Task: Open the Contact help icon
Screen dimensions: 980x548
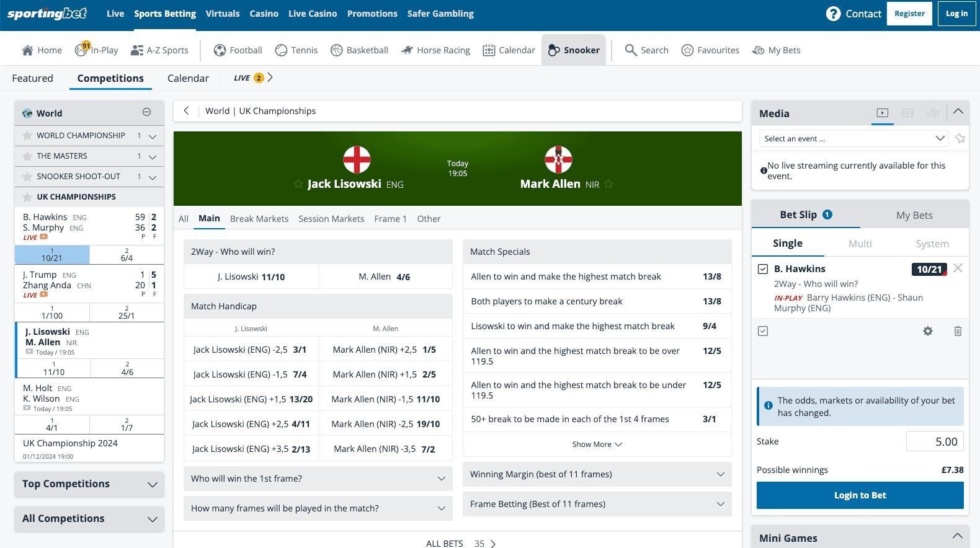Action: [x=833, y=14]
